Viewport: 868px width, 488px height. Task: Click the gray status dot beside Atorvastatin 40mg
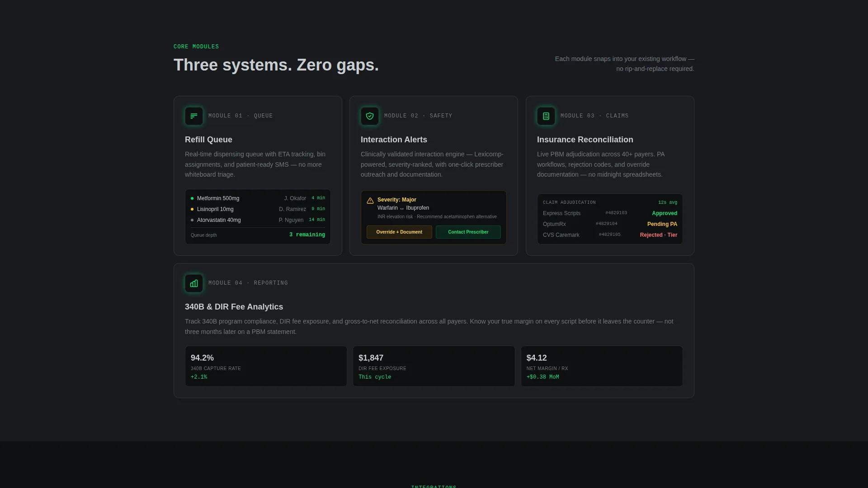tap(192, 220)
